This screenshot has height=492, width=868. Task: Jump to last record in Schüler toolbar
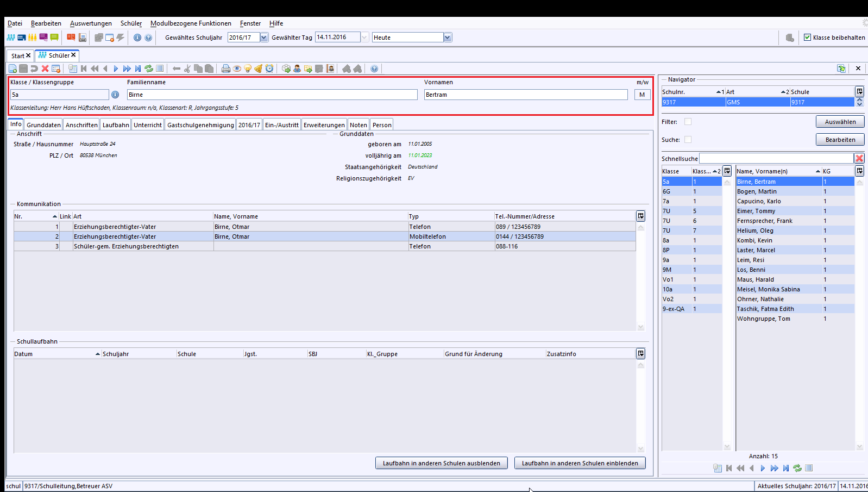(x=138, y=68)
